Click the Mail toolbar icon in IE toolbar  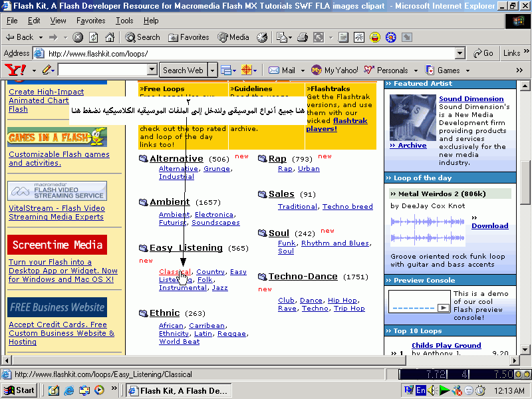point(281,37)
